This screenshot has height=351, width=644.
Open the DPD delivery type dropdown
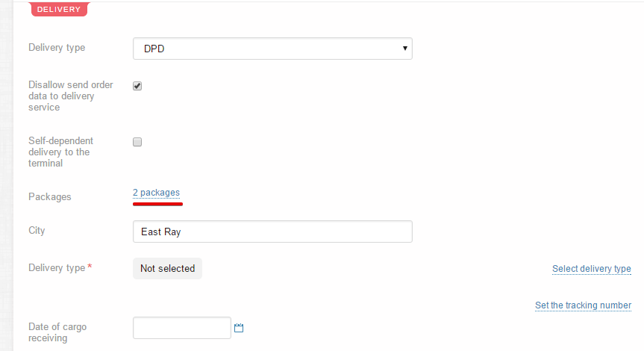pyautogui.click(x=272, y=49)
